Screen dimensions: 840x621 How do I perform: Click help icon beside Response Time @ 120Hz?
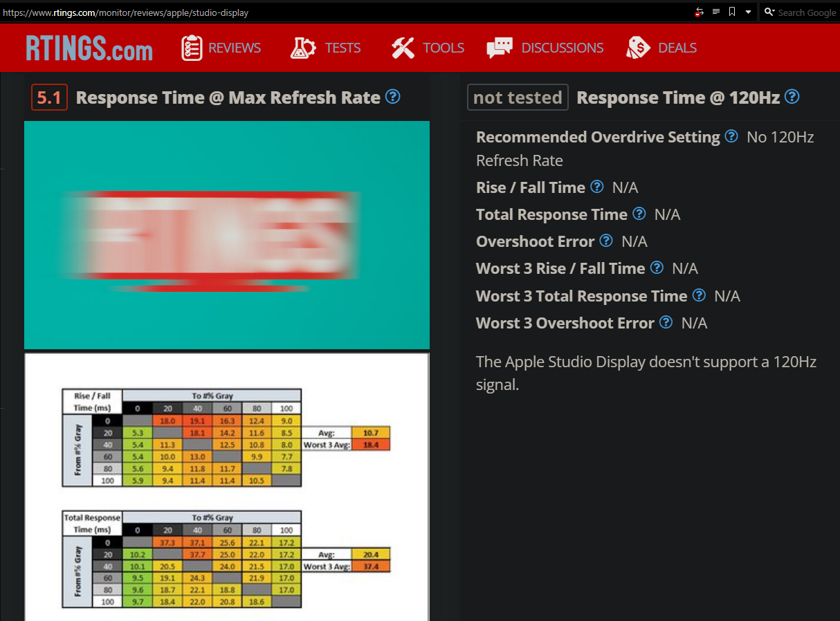tap(792, 97)
